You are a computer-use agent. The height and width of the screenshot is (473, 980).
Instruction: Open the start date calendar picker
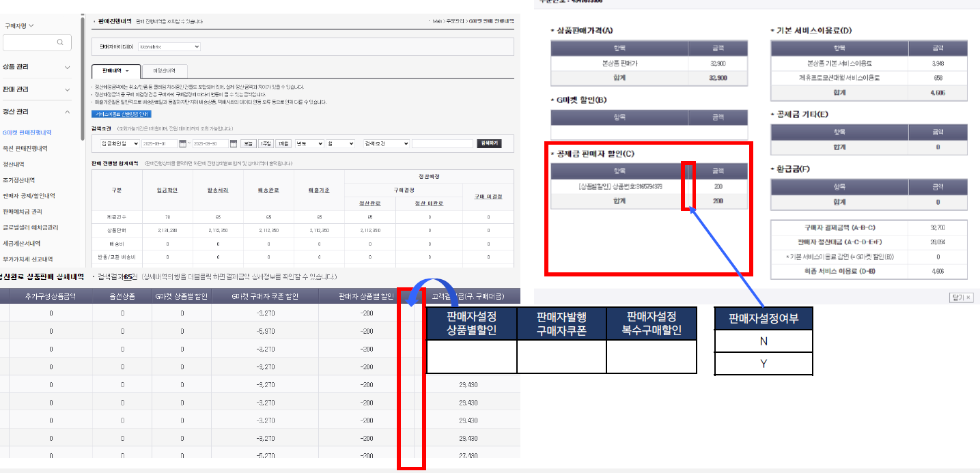[x=182, y=144]
